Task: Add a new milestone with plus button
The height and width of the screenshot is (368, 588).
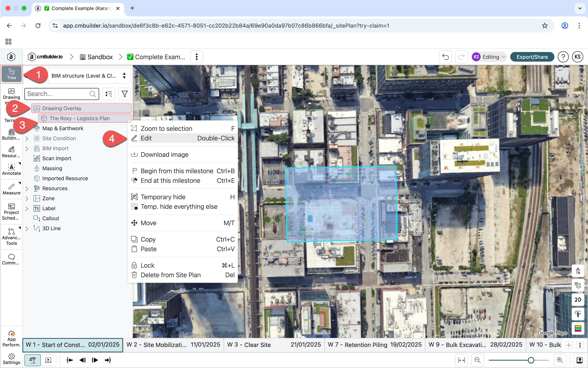Action: (569, 345)
